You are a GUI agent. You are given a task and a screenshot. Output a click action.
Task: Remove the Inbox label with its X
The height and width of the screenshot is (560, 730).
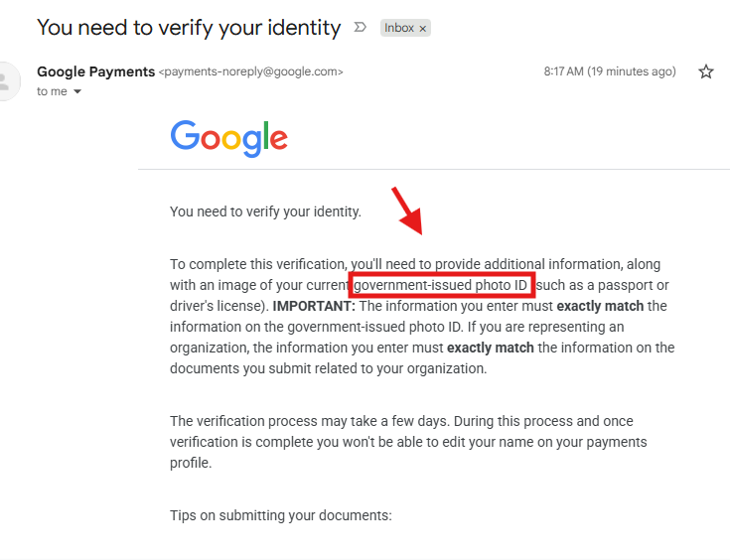pos(423,29)
